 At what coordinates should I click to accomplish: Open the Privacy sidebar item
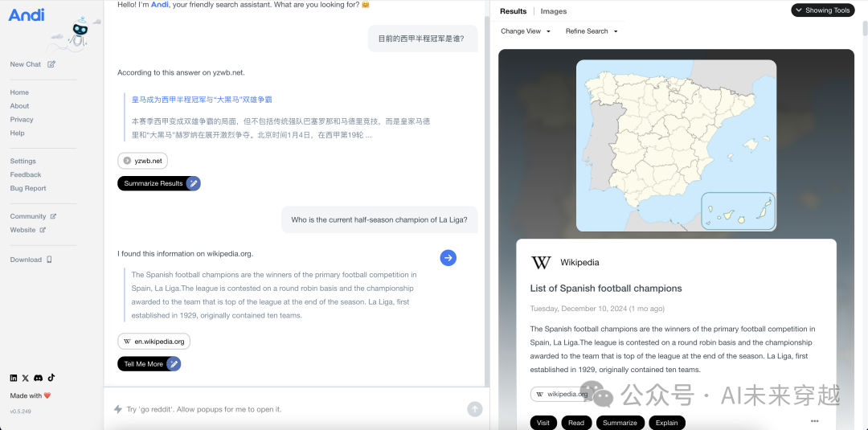point(22,120)
